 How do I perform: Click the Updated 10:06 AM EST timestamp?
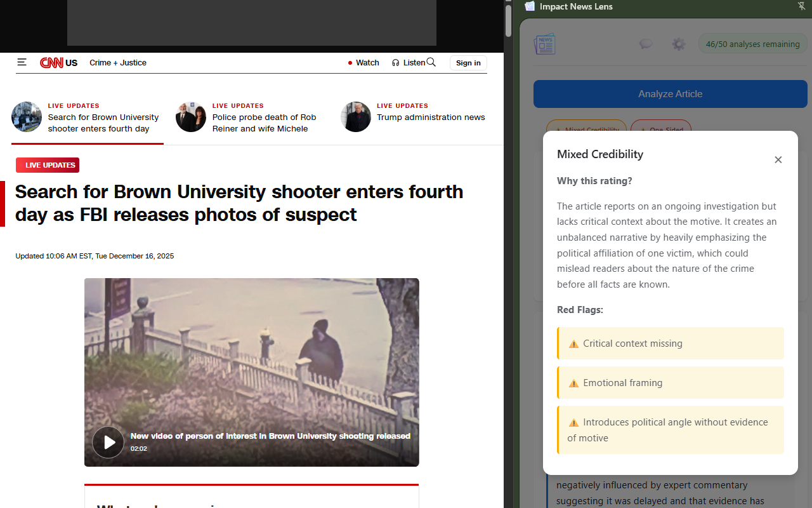pos(95,256)
